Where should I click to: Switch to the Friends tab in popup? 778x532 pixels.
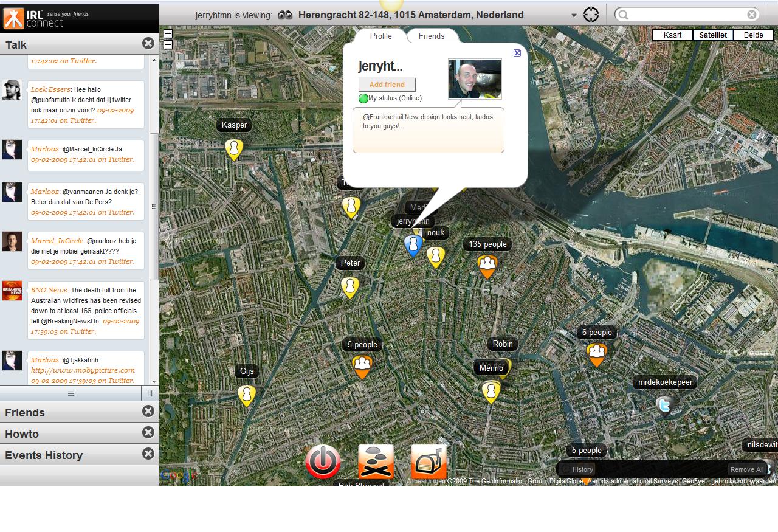(432, 36)
